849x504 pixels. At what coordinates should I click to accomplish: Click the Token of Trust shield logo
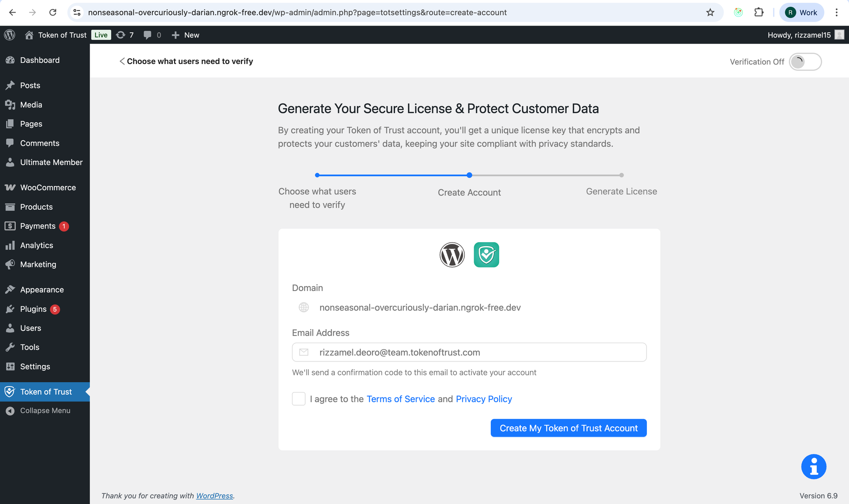pyautogui.click(x=486, y=255)
